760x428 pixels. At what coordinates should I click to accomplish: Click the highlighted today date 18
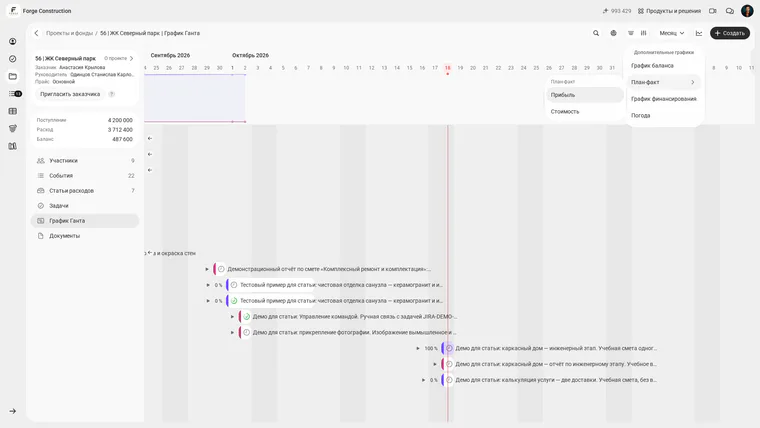coord(447,68)
